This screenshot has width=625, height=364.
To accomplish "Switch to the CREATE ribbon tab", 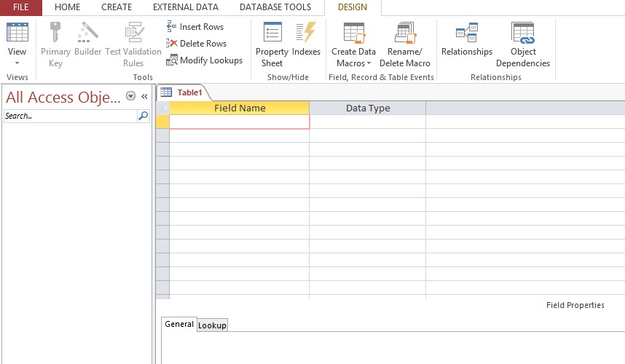I will pyautogui.click(x=117, y=7).
